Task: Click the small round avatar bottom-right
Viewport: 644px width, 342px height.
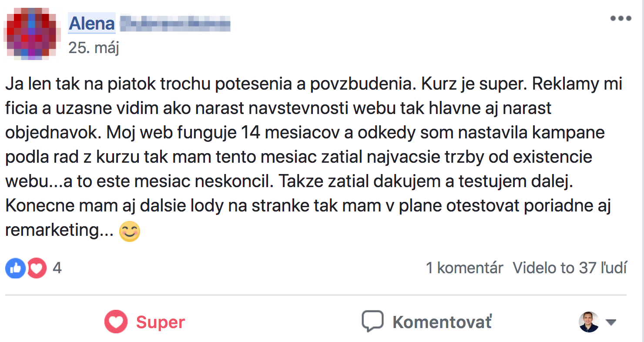Action: pos(589,322)
